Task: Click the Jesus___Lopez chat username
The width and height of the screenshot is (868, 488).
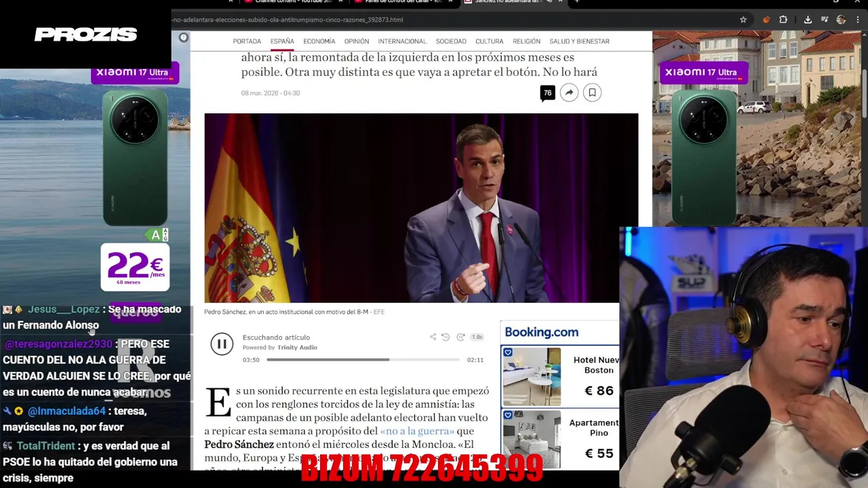Action: pyautogui.click(x=64, y=309)
